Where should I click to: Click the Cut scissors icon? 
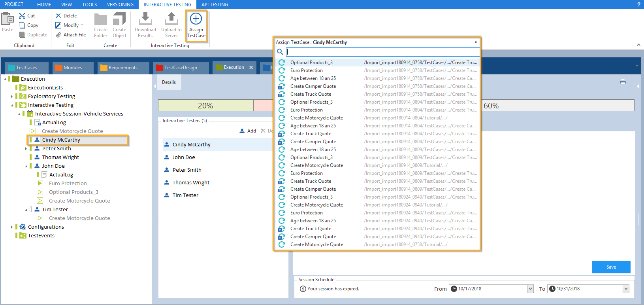pyautogui.click(x=22, y=16)
